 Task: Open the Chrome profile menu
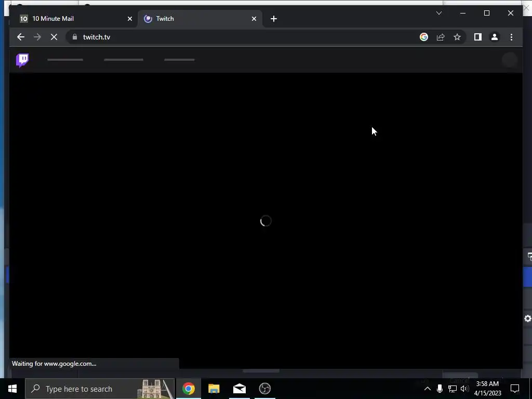click(495, 37)
